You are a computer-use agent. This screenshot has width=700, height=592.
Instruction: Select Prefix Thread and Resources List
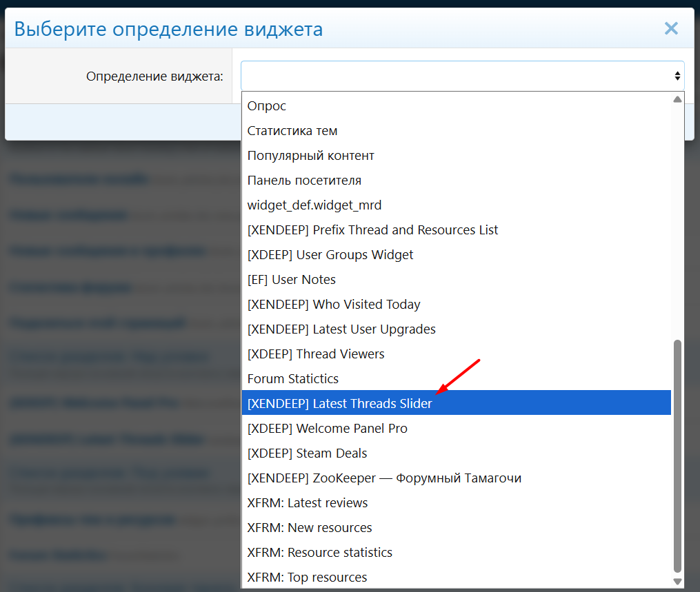[x=457, y=229]
